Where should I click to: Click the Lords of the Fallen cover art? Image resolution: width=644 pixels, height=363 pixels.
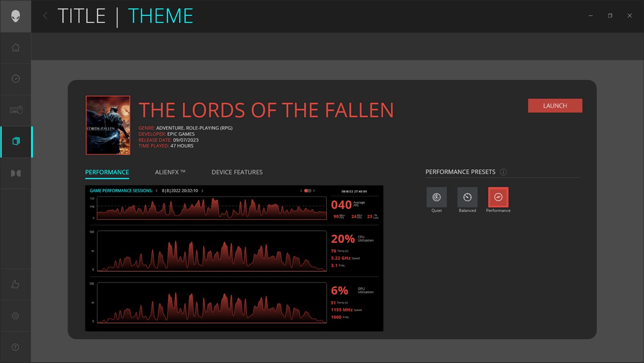click(108, 125)
